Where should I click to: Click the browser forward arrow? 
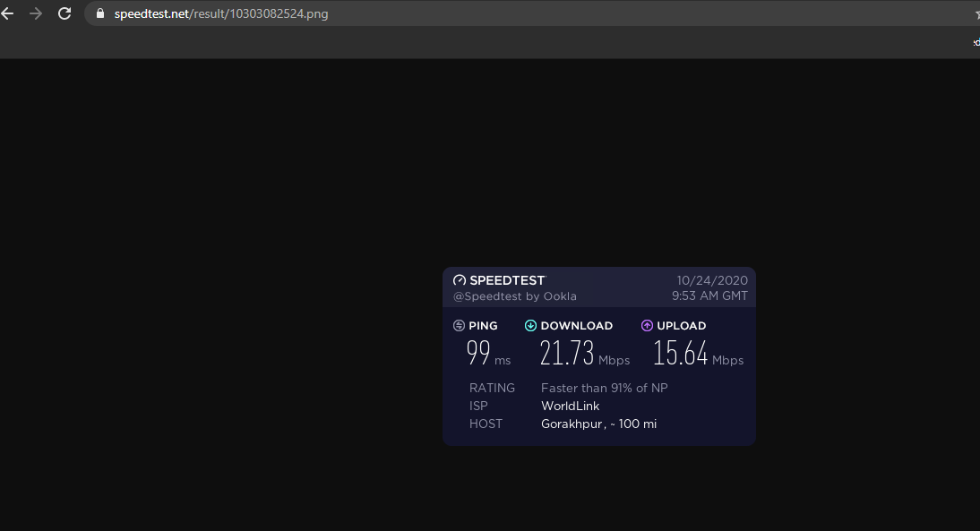pyautogui.click(x=36, y=13)
